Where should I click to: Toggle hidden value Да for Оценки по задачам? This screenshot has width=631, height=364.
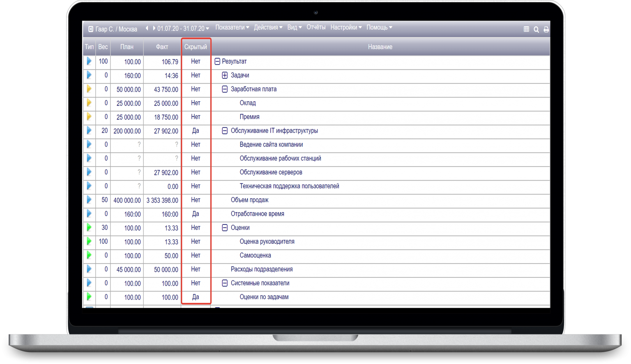(x=196, y=297)
